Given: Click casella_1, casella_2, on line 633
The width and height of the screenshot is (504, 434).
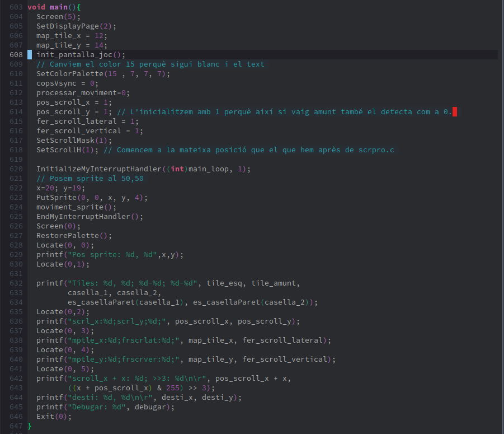Looking at the screenshot, I should pyautogui.click(x=114, y=293).
